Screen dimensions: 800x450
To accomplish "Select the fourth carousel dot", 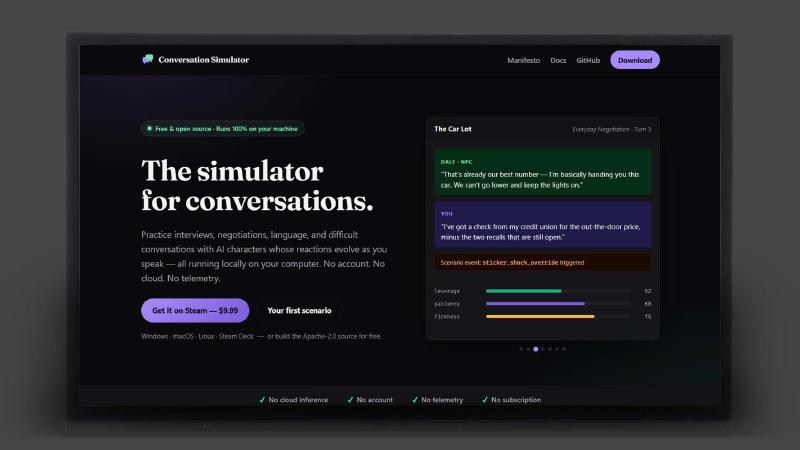I will [x=543, y=349].
